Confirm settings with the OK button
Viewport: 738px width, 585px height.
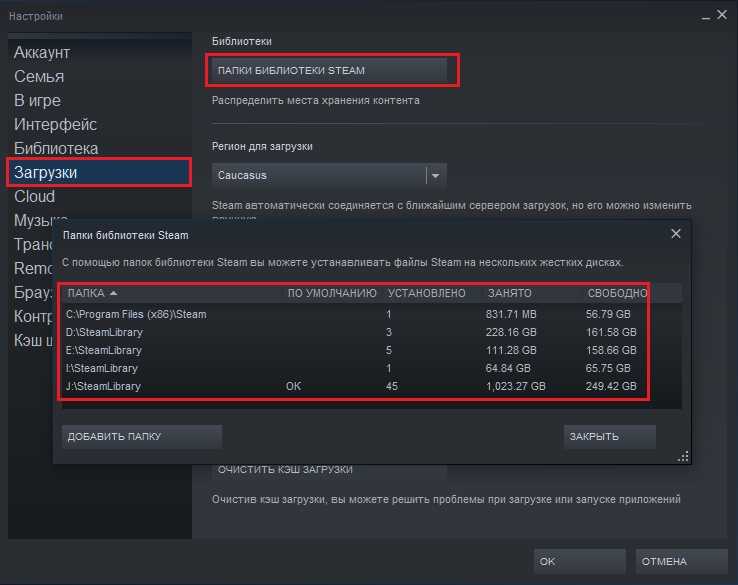point(579,561)
